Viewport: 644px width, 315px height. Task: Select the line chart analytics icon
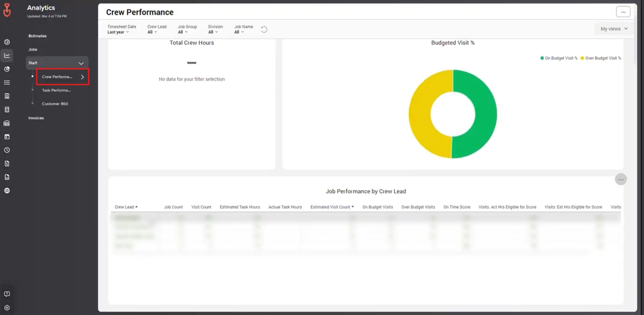coord(7,55)
